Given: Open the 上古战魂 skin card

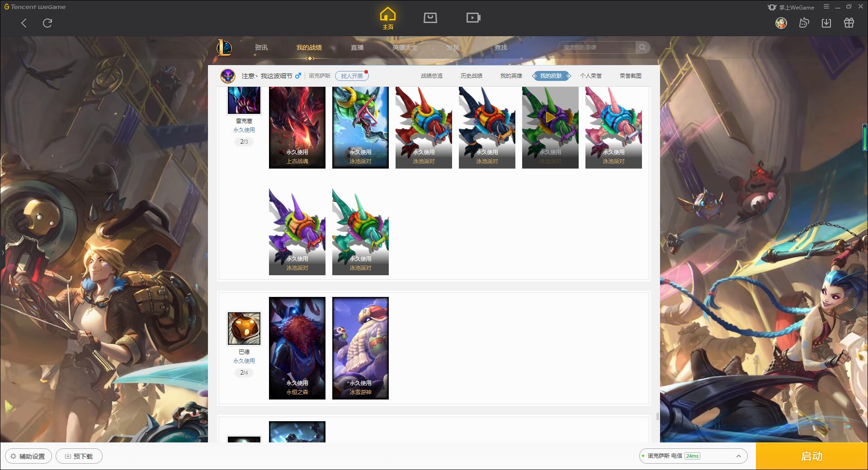Looking at the screenshot, I should tap(297, 127).
